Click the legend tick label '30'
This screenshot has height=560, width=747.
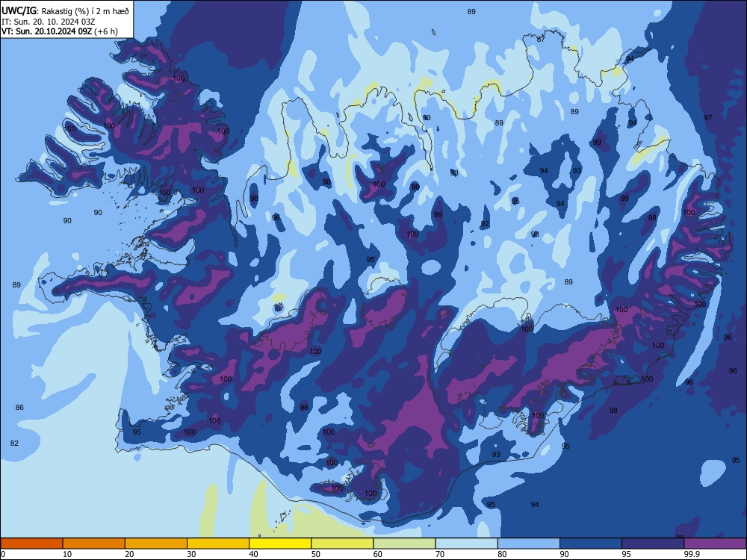(191, 554)
